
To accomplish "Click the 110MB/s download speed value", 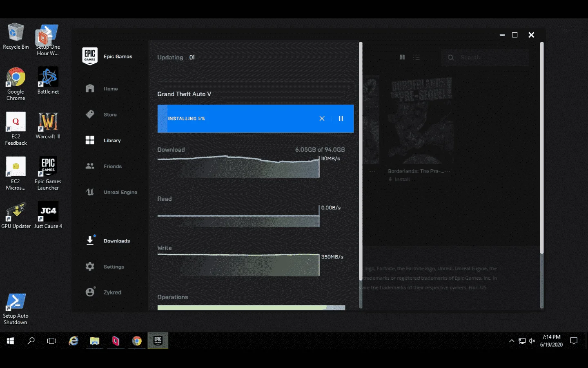I will (330, 159).
